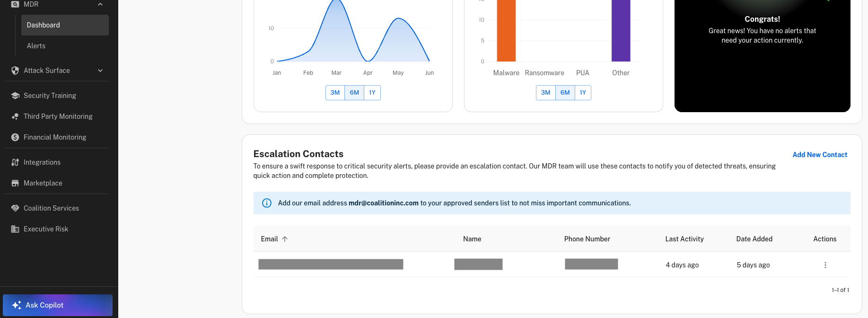Open Coalition Services in the sidebar
This screenshot has height=318, width=868.
point(51,208)
